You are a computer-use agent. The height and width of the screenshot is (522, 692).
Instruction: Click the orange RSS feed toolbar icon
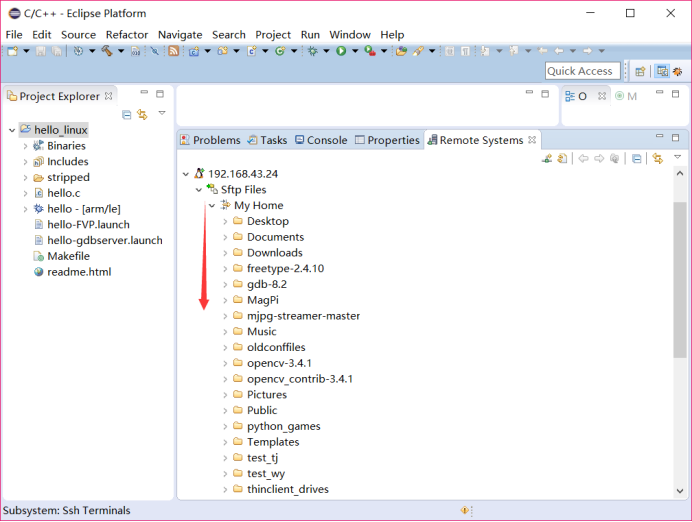(x=174, y=51)
